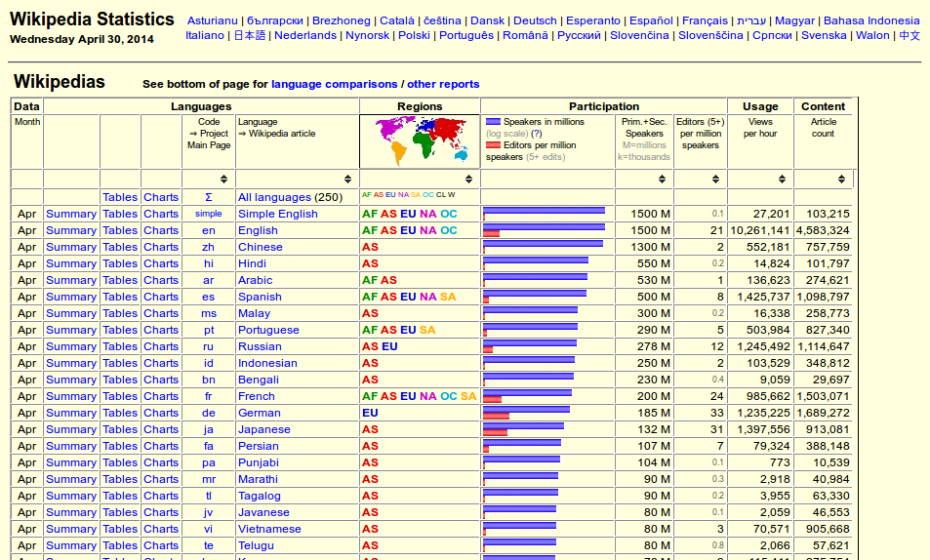Click the Wednesday April 30, 2014 date

click(x=82, y=40)
